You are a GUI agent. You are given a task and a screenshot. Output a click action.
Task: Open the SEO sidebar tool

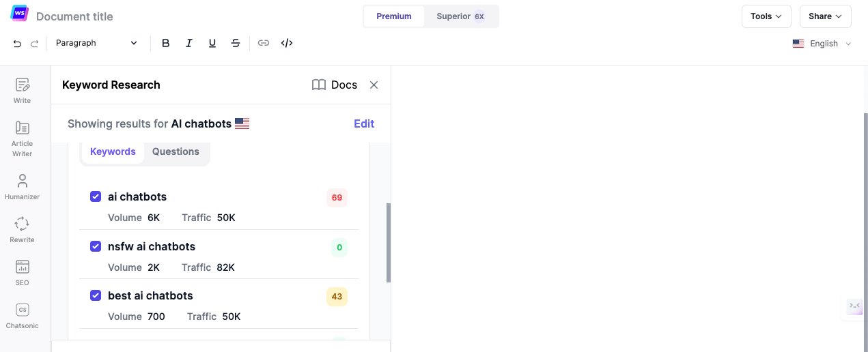(22, 273)
